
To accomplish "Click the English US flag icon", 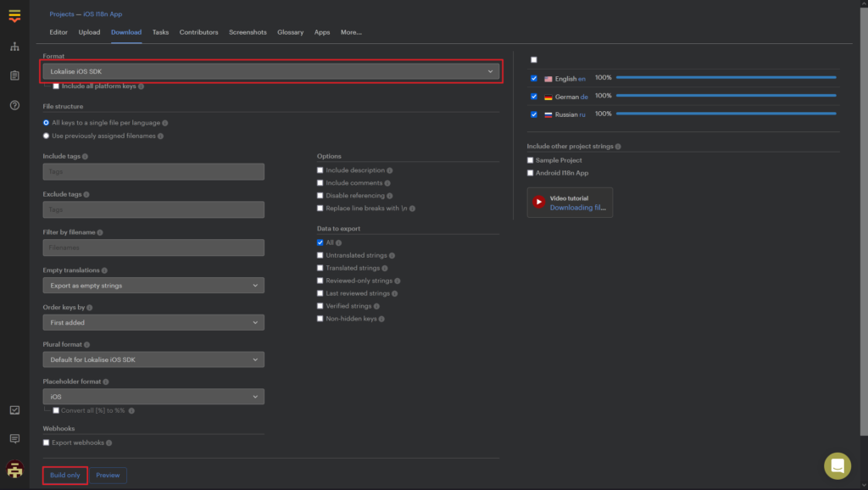I will [x=548, y=79].
